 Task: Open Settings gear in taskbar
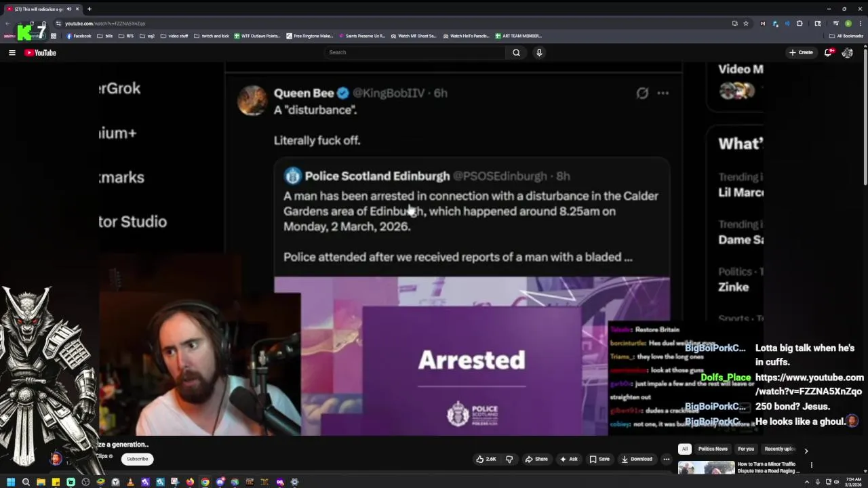pos(294,482)
